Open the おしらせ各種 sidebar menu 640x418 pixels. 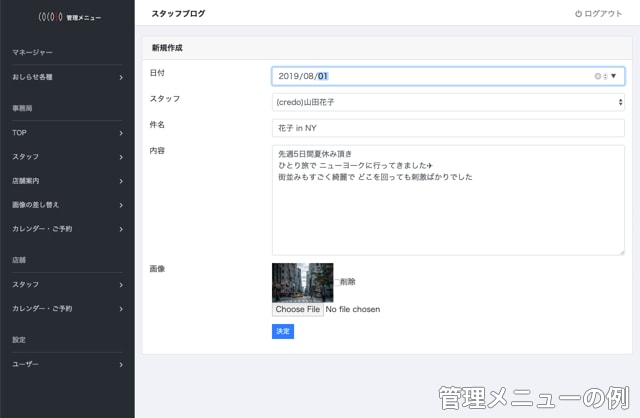(x=67, y=77)
